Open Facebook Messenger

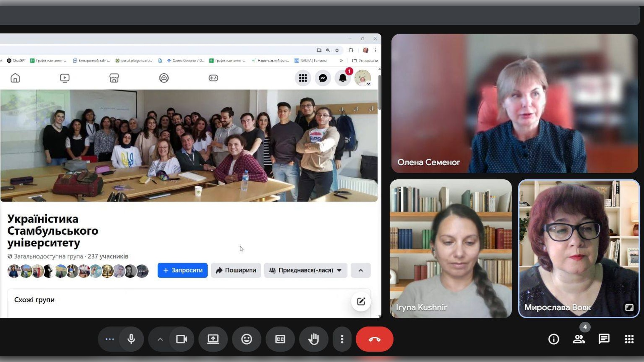(323, 78)
